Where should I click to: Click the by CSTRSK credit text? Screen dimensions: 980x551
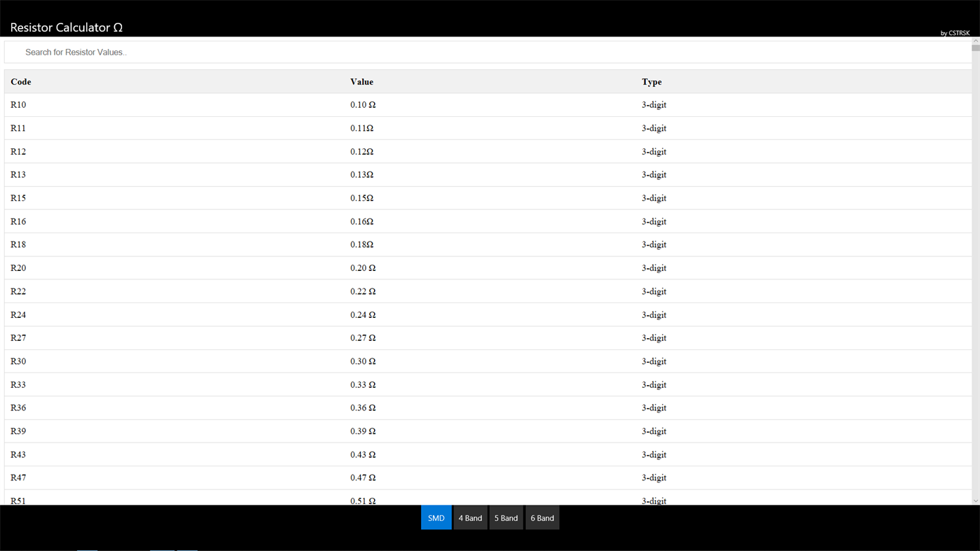point(955,33)
